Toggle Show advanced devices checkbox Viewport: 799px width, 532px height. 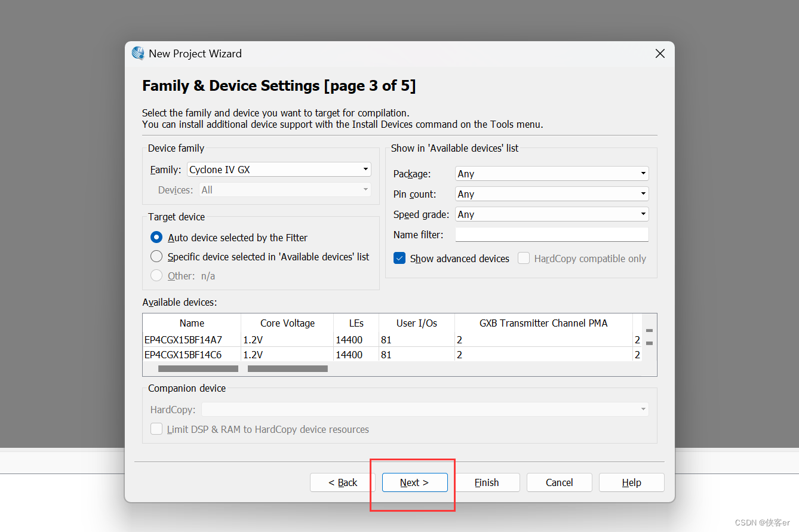399,258
